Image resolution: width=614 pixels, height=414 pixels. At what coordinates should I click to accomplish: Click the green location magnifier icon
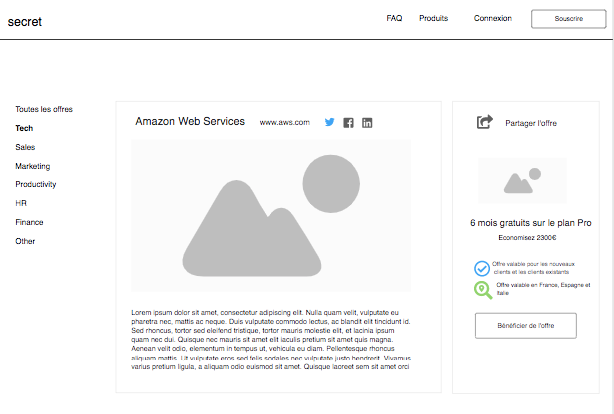[483, 290]
